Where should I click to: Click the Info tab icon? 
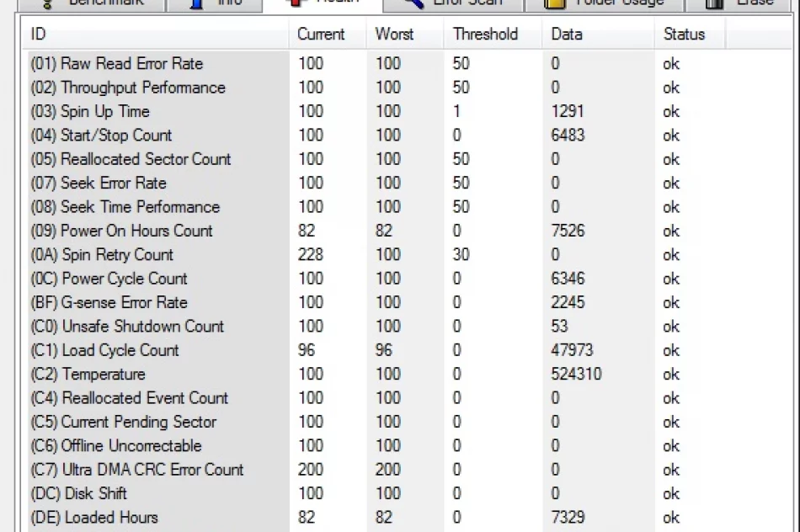pos(197,3)
